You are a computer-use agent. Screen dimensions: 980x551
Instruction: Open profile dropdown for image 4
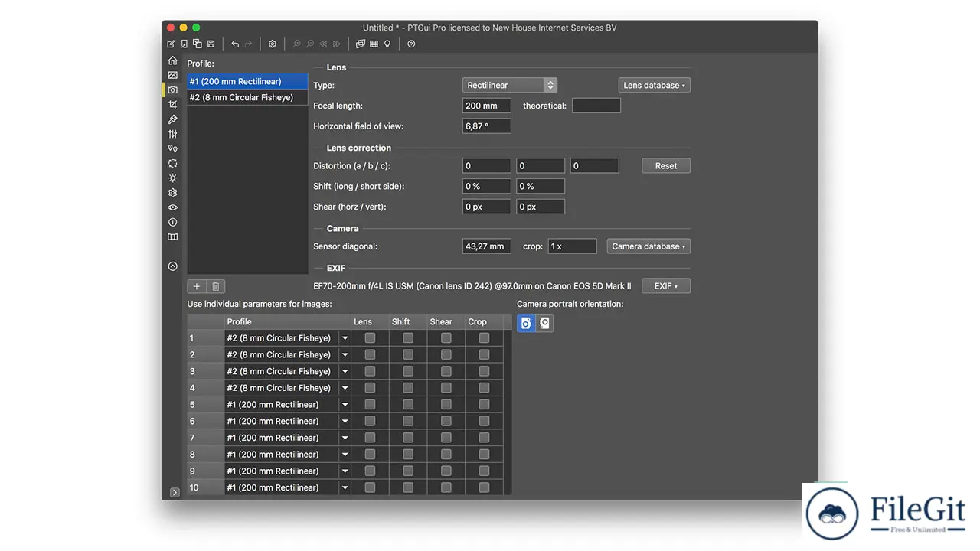pyautogui.click(x=345, y=388)
